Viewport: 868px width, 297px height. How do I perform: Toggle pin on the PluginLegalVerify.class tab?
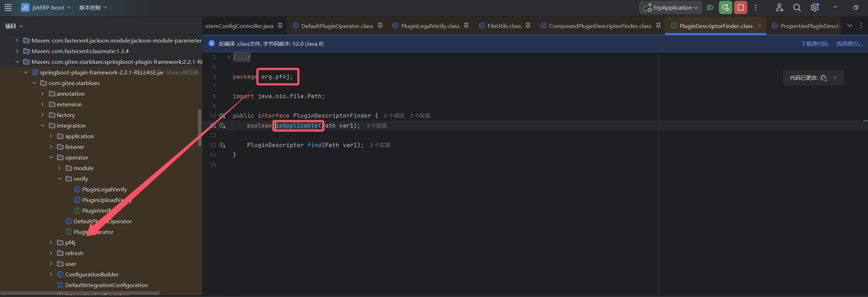(x=466, y=26)
